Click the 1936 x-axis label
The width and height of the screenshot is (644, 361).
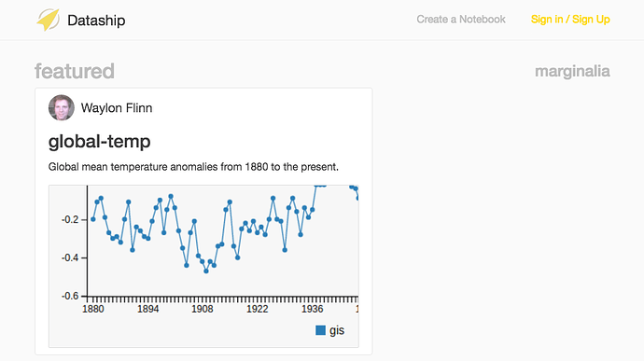pyautogui.click(x=312, y=310)
